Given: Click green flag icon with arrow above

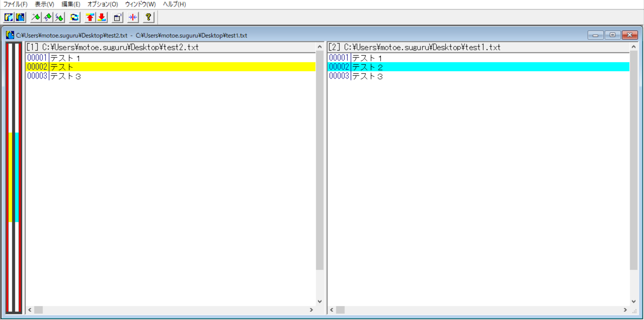Looking at the screenshot, I should click(x=59, y=17).
